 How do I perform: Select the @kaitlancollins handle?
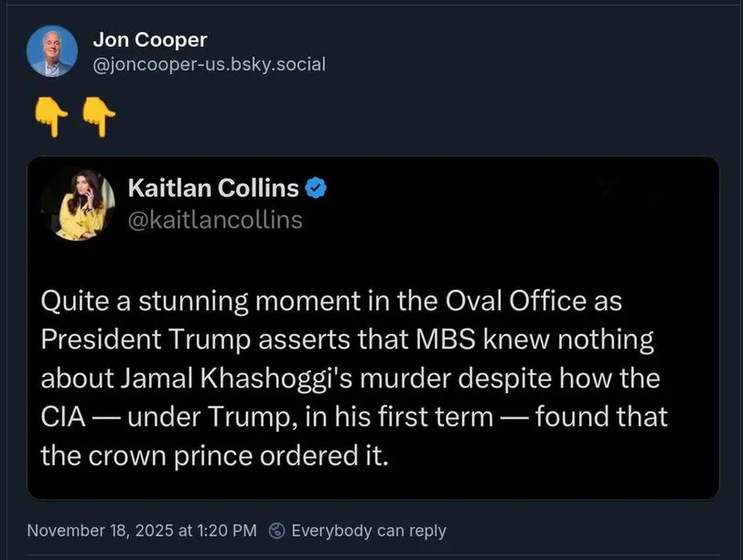click(215, 219)
